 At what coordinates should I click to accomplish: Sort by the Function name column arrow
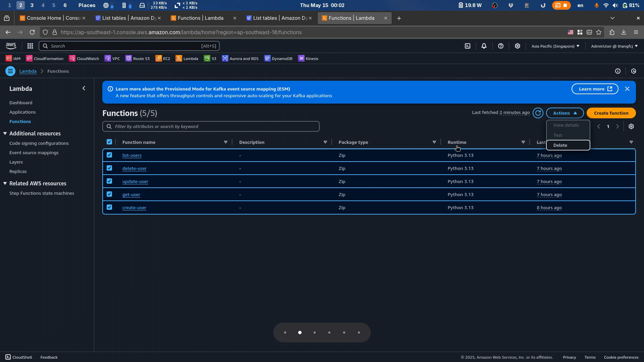(x=226, y=142)
